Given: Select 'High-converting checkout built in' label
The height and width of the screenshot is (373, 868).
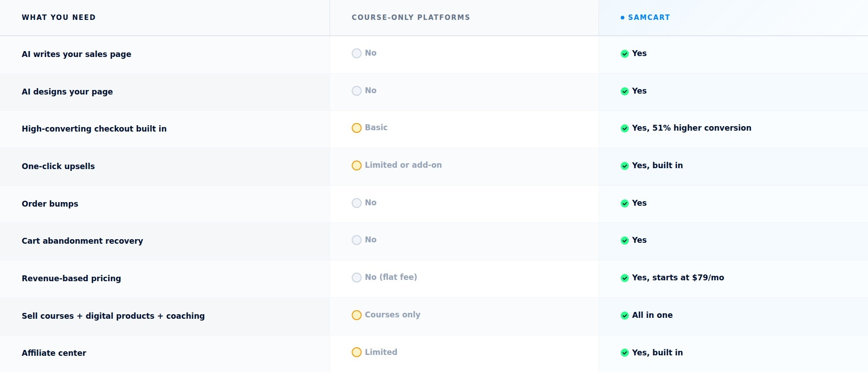Looking at the screenshot, I should point(94,128).
